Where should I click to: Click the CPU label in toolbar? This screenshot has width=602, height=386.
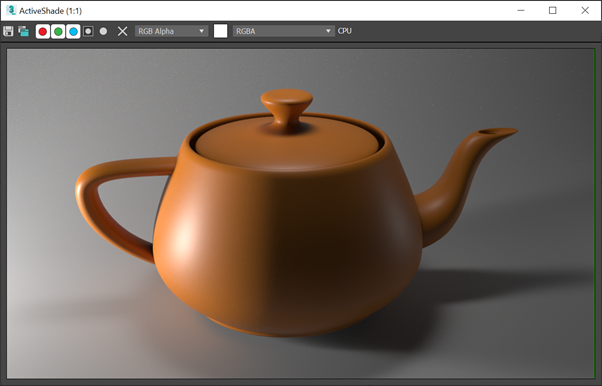click(x=344, y=31)
